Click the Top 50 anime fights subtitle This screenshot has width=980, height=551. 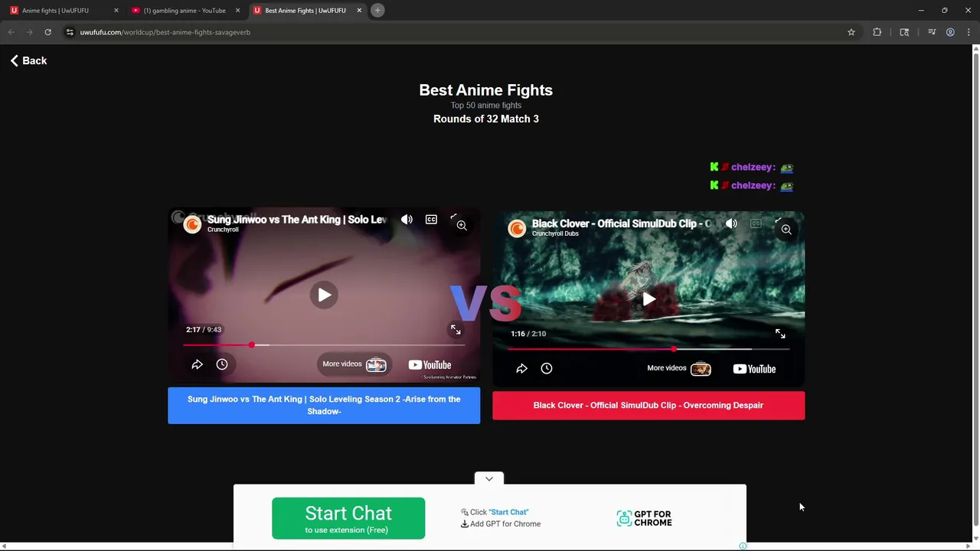(486, 106)
